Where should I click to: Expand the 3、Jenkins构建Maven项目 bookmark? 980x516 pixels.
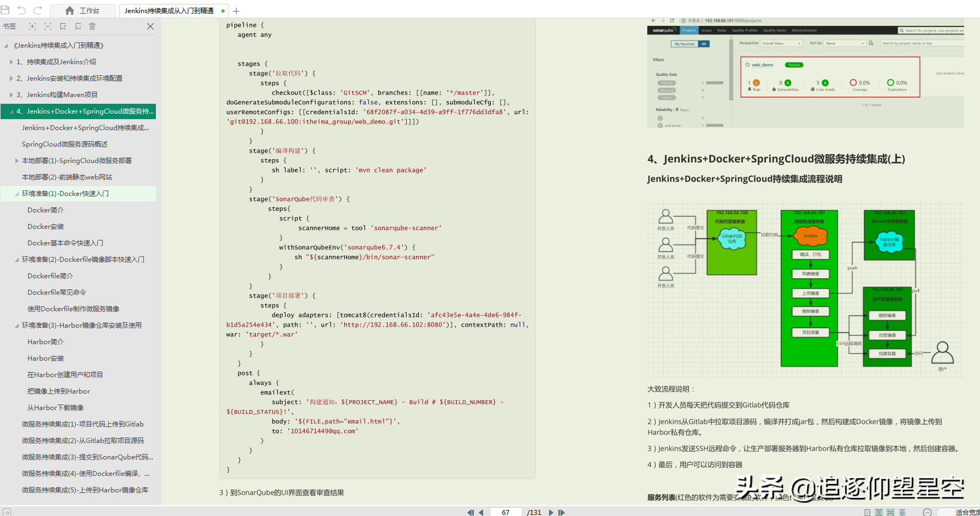[12, 95]
